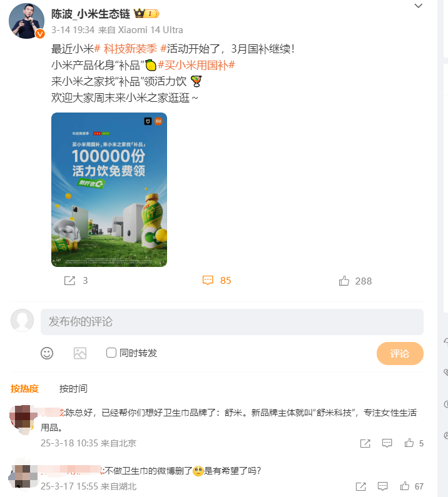Enable the 同时转发 checkbox
This screenshot has width=448, height=497.
111,353
